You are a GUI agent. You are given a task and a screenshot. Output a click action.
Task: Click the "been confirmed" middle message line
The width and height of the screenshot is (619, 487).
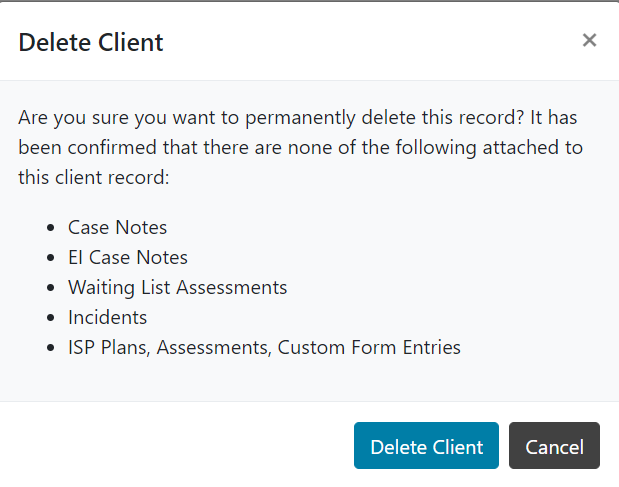pos(300,147)
